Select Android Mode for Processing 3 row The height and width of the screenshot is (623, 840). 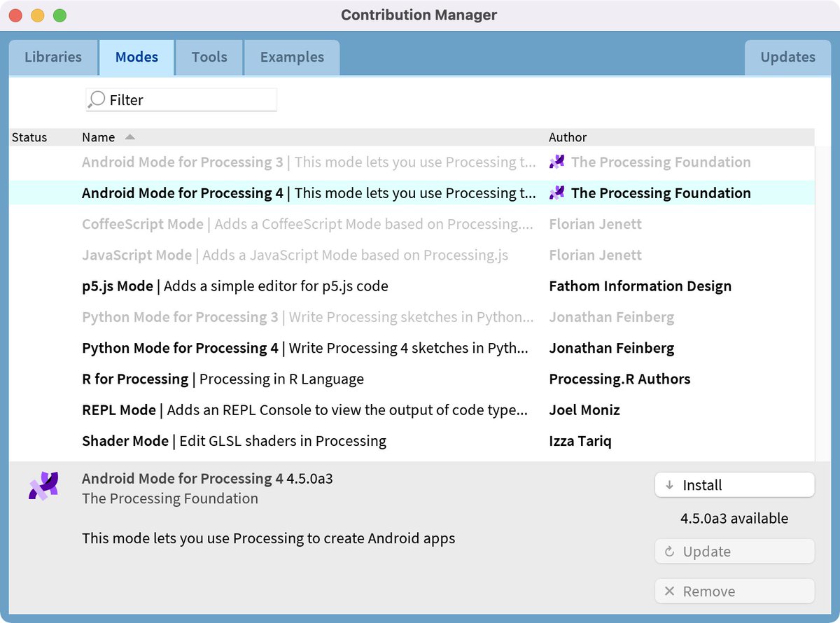tap(412, 162)
